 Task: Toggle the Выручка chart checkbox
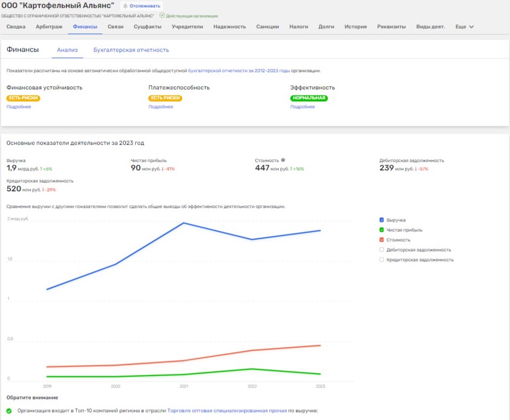point(382,220)
